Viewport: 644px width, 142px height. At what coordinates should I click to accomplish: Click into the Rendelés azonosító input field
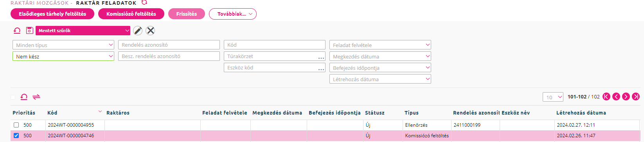pyautogui.click(x=169, y=45)
